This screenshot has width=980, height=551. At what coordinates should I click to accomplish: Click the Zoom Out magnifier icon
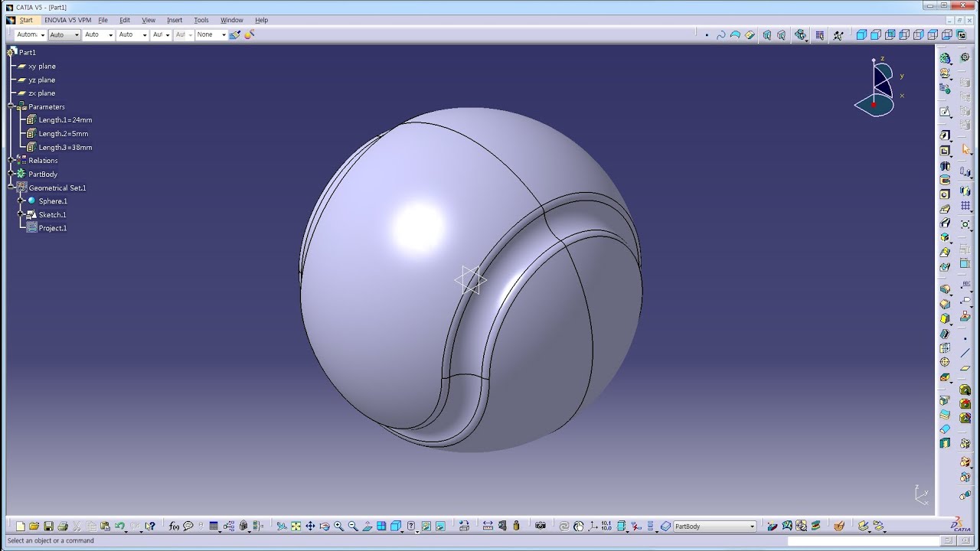[x=353, y=527]
